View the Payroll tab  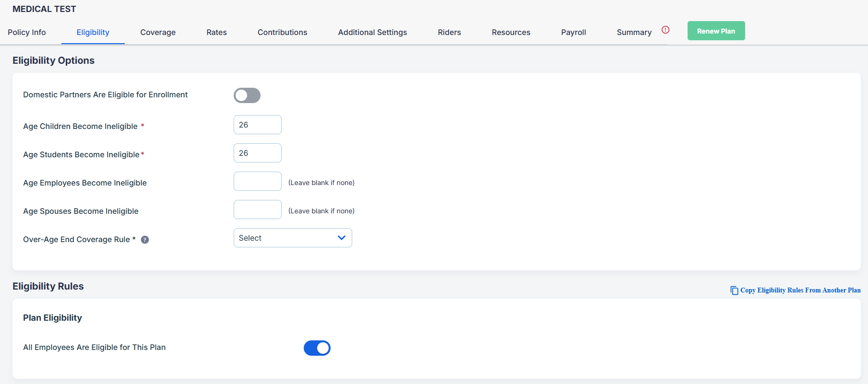[573, 32]
